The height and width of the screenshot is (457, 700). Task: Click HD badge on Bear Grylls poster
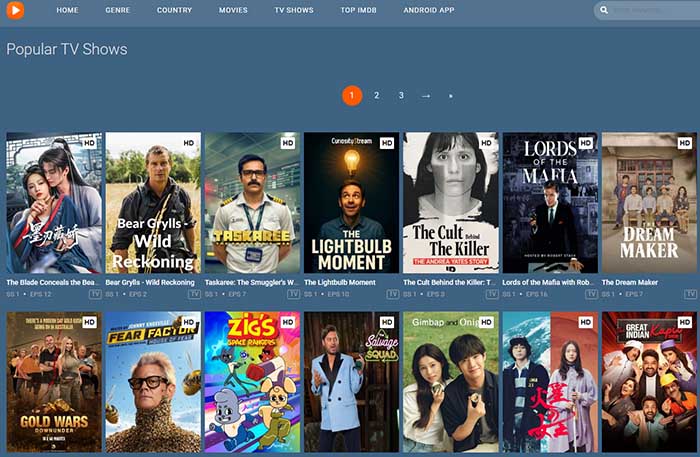(x=188, y=143)
